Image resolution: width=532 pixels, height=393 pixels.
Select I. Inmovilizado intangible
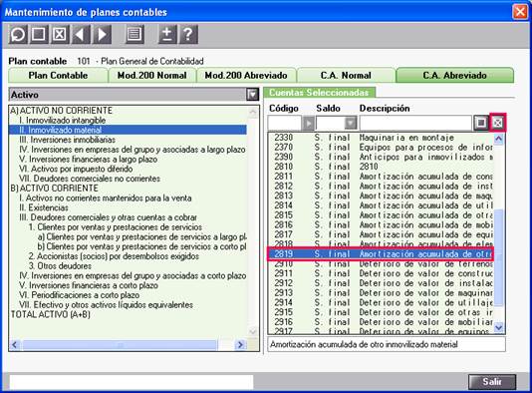click(63, 120)
